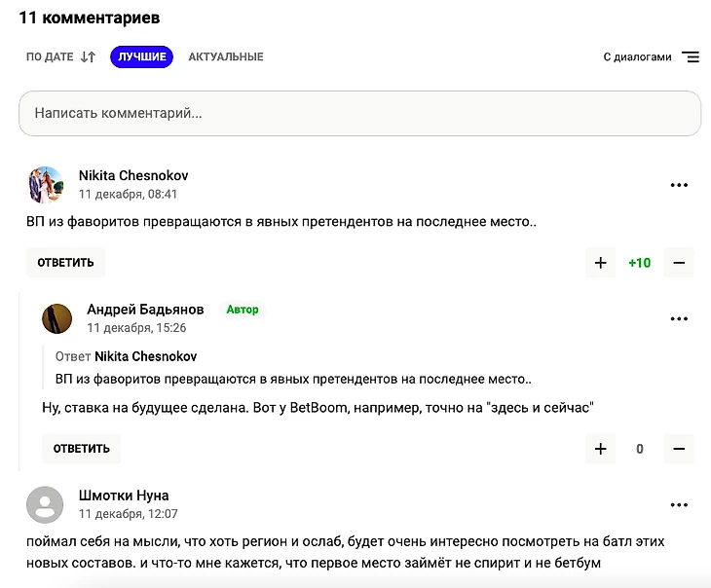Open Nikita Chesnokov's profile via top name link
Image resolution: width=711 pixels, height=588 pixels.
click(x=133, y=176)
